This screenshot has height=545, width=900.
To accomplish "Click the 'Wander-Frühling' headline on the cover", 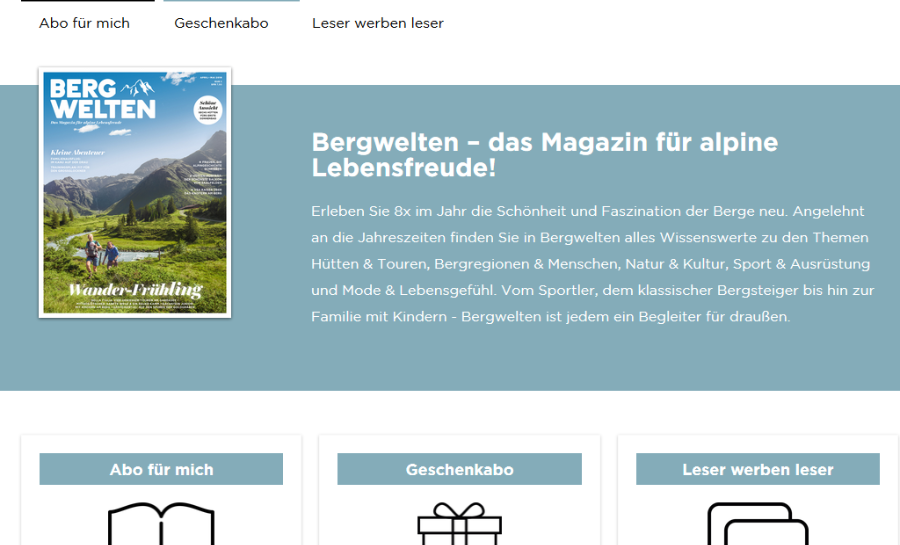I will [x=134, y=290].
